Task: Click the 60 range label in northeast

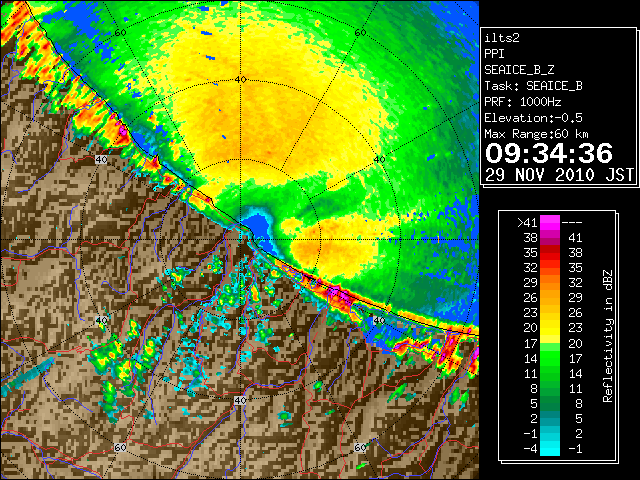Action: pyautogui.click(x=360, y=32)
